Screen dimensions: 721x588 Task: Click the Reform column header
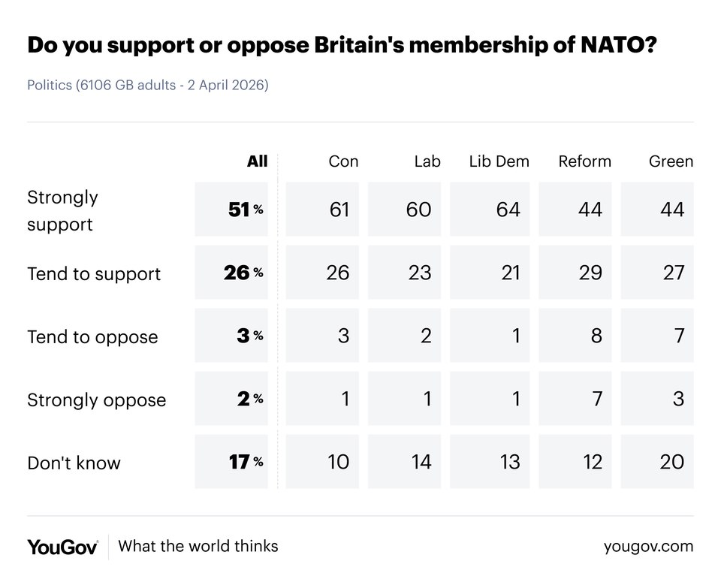[x=584, y=161]
